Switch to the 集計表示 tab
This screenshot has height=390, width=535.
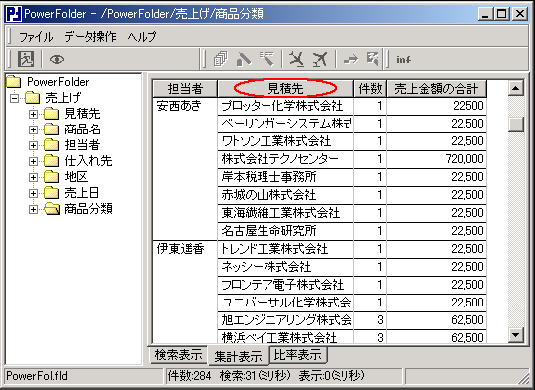pyautogui.click(x=238, y=357)
